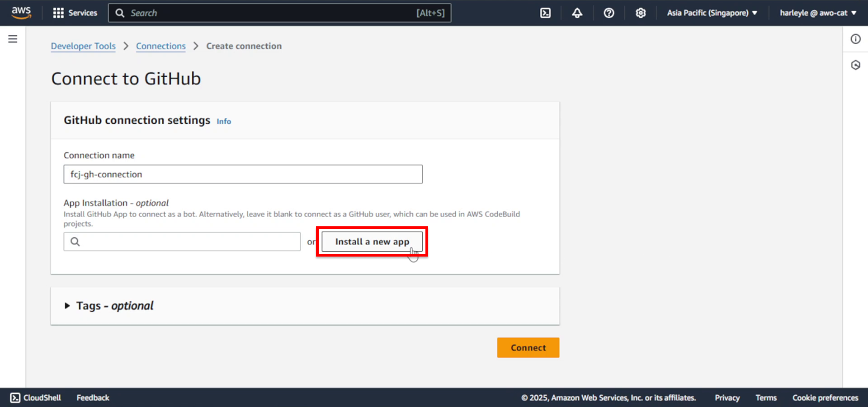Image resolution: width=868 pixels, height=407 pixels.
Task: Open the help question mark icon
Action: click(609, 13)
